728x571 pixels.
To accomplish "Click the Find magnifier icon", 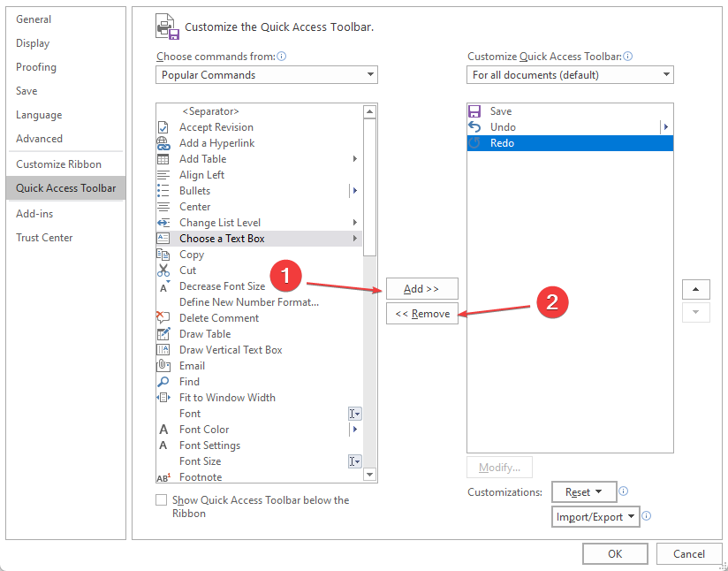I will (x=163, y=382).
